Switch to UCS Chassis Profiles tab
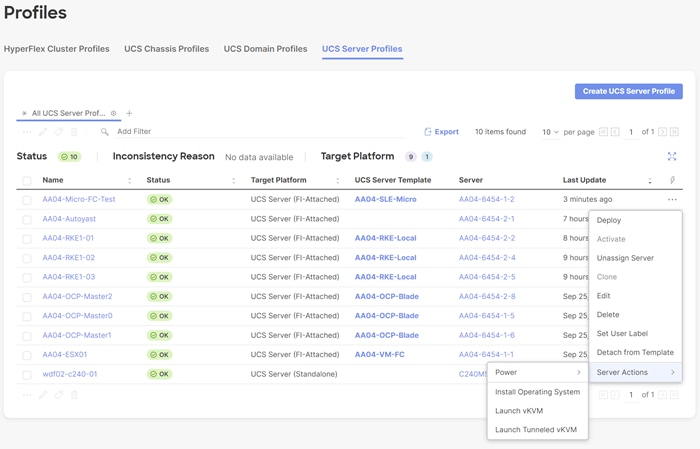 [167, 49]
